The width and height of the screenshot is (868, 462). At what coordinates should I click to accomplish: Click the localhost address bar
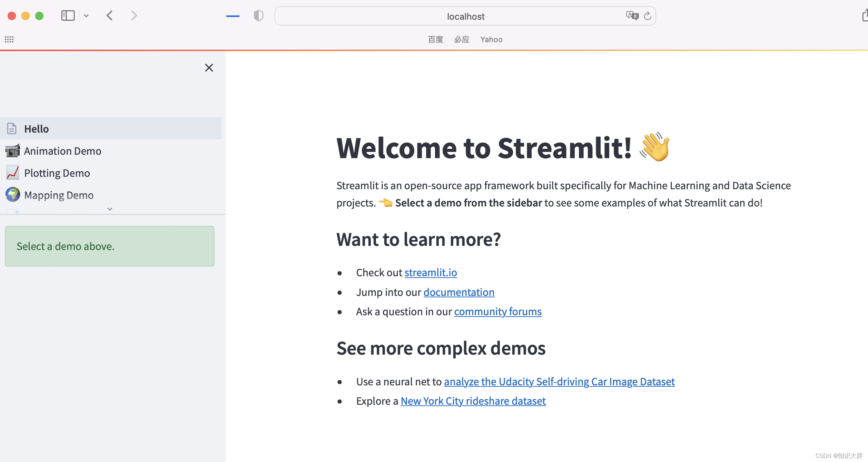coord(465,16)
